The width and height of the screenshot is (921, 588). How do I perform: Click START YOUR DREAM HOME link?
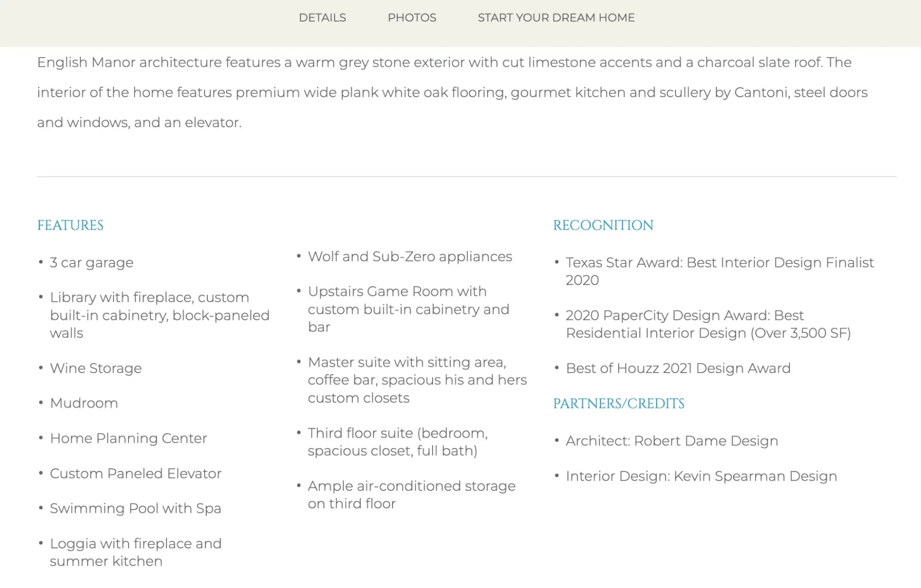pyautogui.click(x=556, y=17)
